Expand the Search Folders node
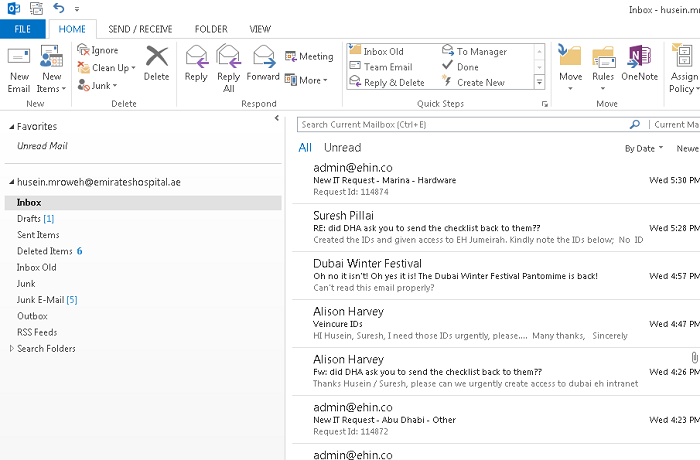 click(12, 348)
